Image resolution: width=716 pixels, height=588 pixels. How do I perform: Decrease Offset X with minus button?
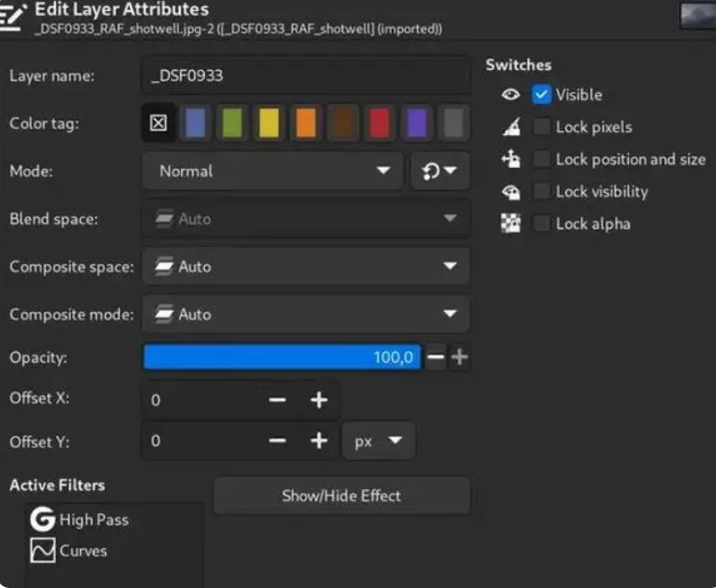[x=277, y=401]
